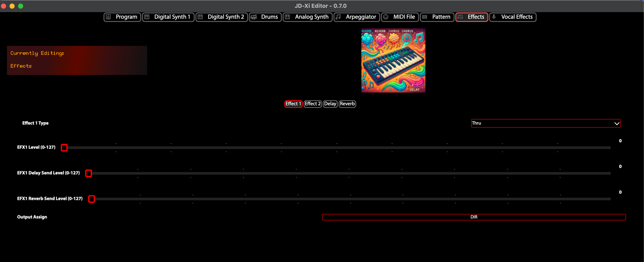Click the Digital Synth 2 keyboard icon
Viewport: 644px width, 262px height.
click(x=201, y=17)
